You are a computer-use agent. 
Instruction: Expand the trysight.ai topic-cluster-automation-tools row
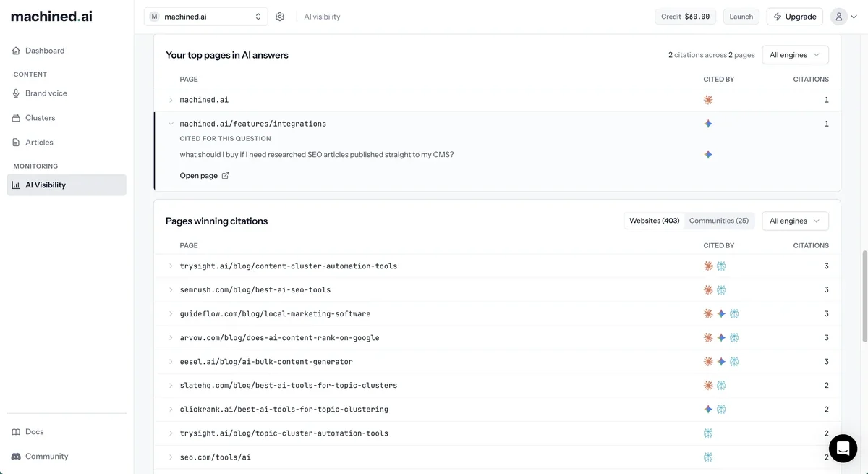171,433
